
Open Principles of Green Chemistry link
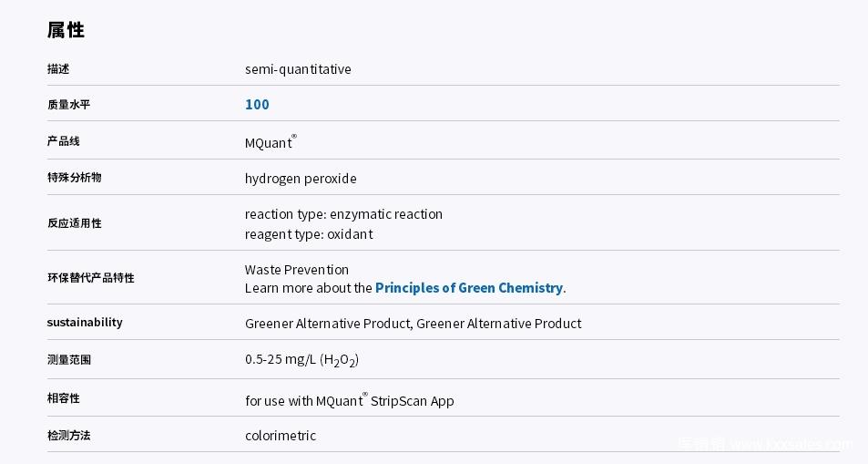[469, 288]
